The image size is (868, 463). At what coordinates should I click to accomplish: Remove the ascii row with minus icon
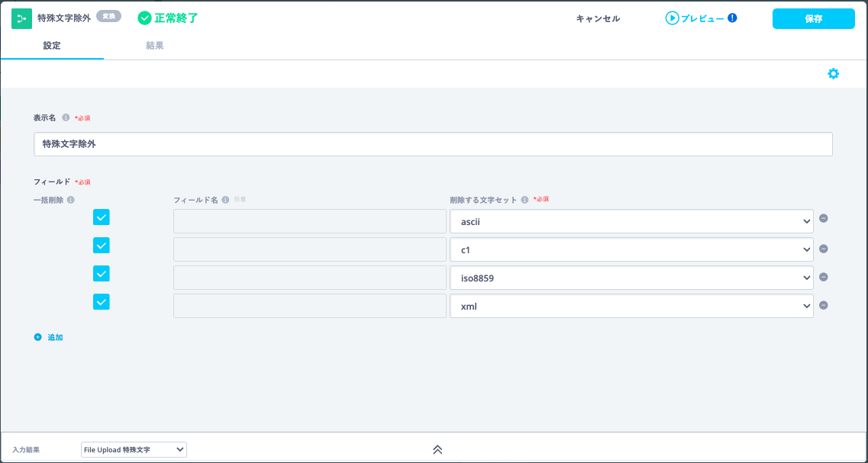[824, 219]
